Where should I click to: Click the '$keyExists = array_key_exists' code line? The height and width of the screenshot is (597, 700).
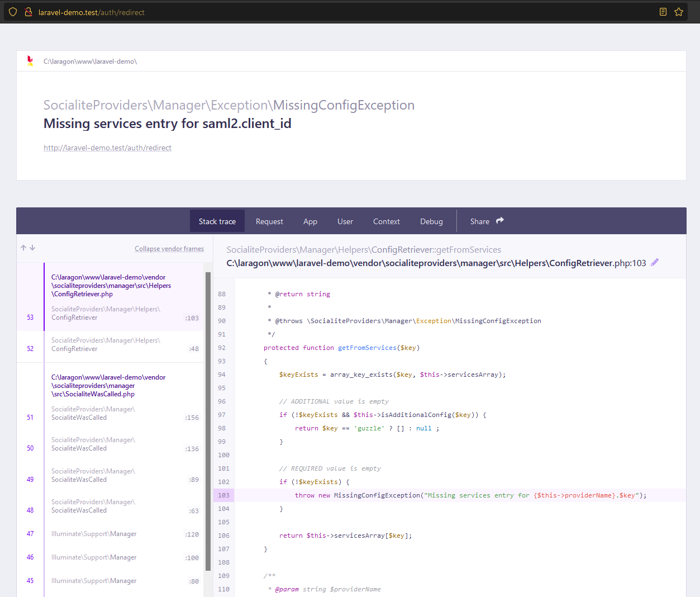click(x=392, y=375)
